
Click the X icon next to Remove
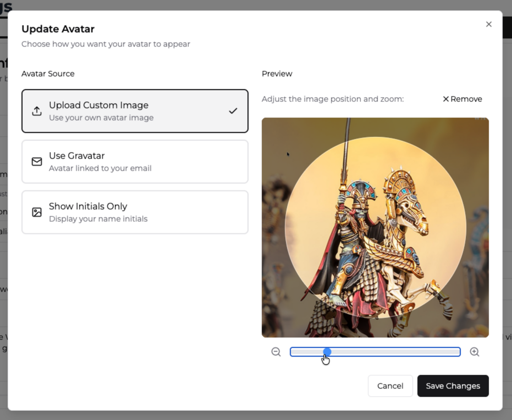[x=445, y=99]
